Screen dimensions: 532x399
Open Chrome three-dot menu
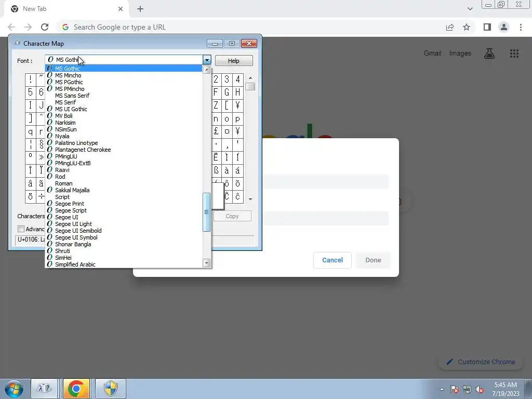pos(521,27)
